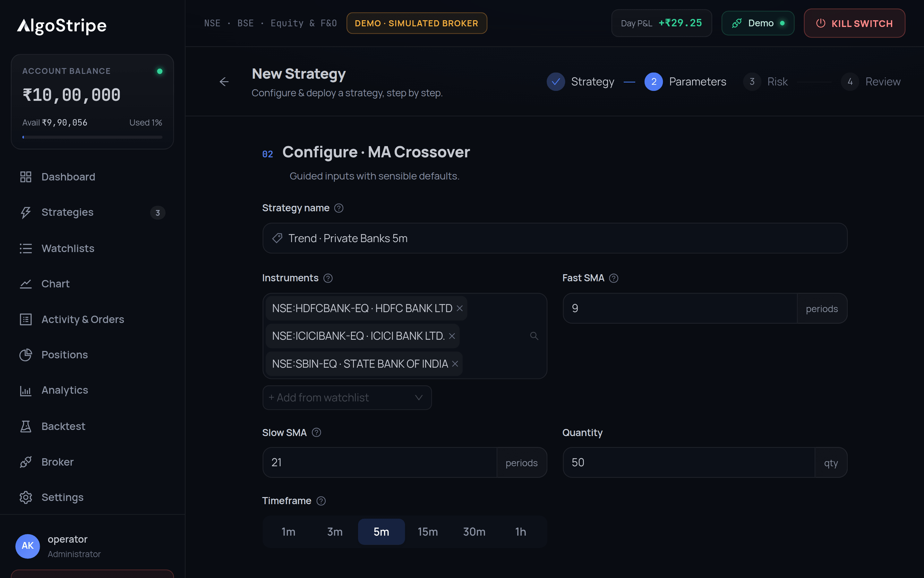Click the Backtest flask icon
Screen dimensions: 924x578
tap(26, 426)
